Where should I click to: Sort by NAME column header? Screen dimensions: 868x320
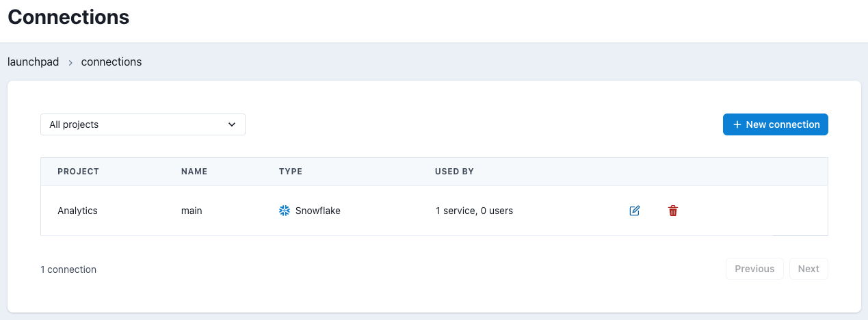[x=194, y=172]
